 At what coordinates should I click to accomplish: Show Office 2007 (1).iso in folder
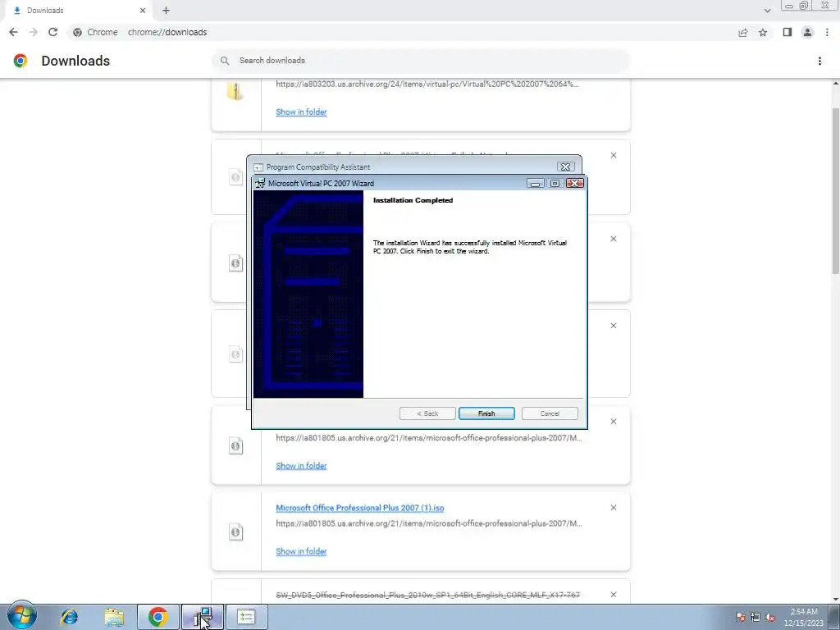pos(301,551)
